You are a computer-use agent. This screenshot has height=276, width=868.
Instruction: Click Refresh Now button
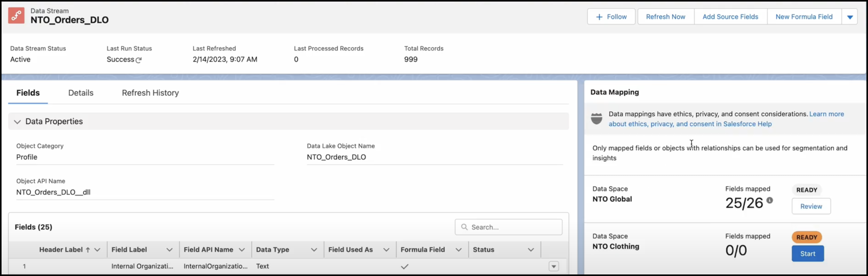[665, 17]
